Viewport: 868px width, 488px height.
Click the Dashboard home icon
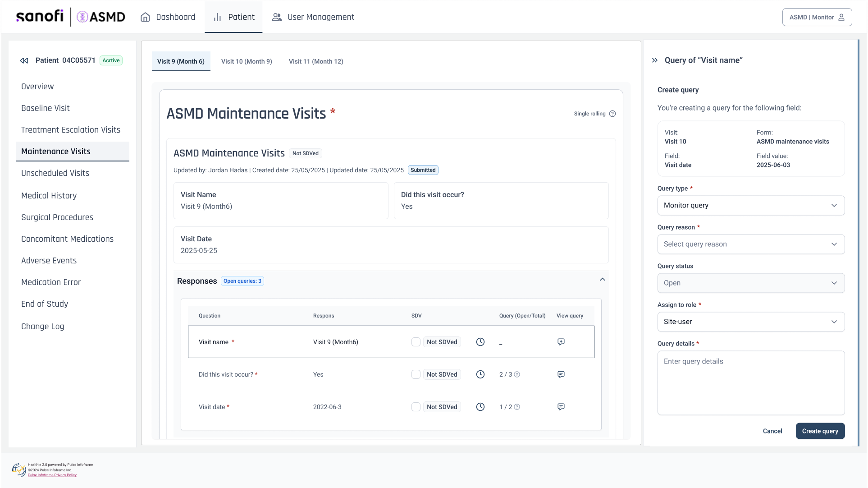tap(145, 17)
